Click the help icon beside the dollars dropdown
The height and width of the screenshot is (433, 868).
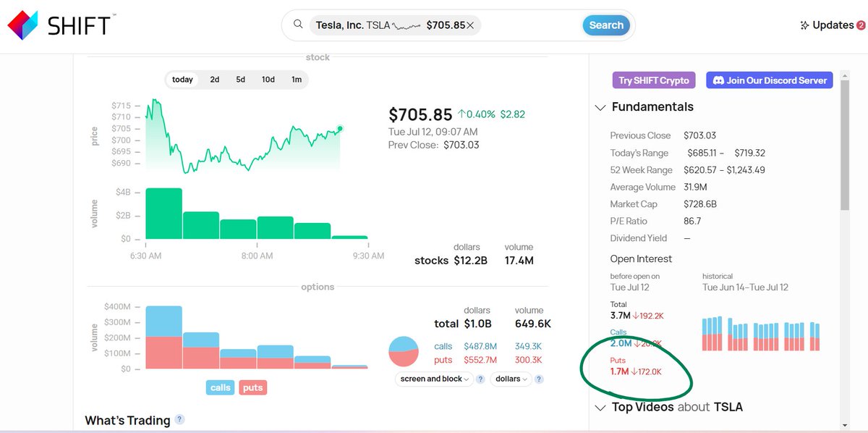point(539,379)
